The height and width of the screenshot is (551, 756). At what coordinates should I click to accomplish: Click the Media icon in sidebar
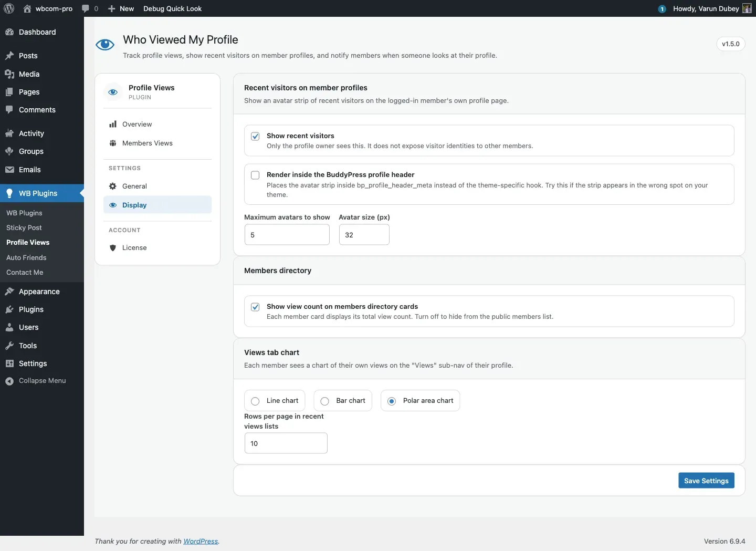(x=9, y=74)
